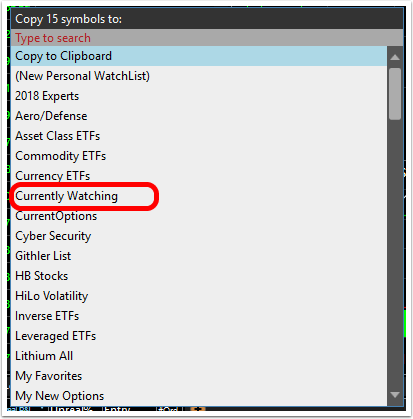Select Currency ETFs watchlist

coord(199,176)
